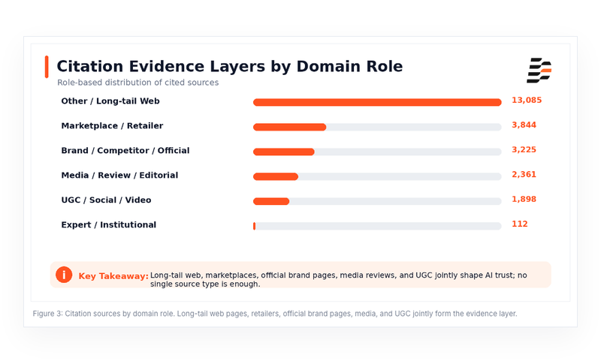Click the Marketplace / Retailer bar
Image resolution: width=601 pixels, height=364 pixels.
pos(290,127)
